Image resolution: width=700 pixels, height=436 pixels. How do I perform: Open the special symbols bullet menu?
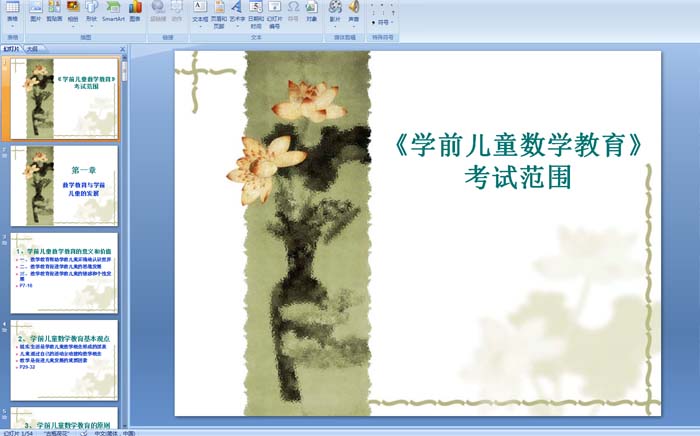pyautogui.click(x=383, y=22)
